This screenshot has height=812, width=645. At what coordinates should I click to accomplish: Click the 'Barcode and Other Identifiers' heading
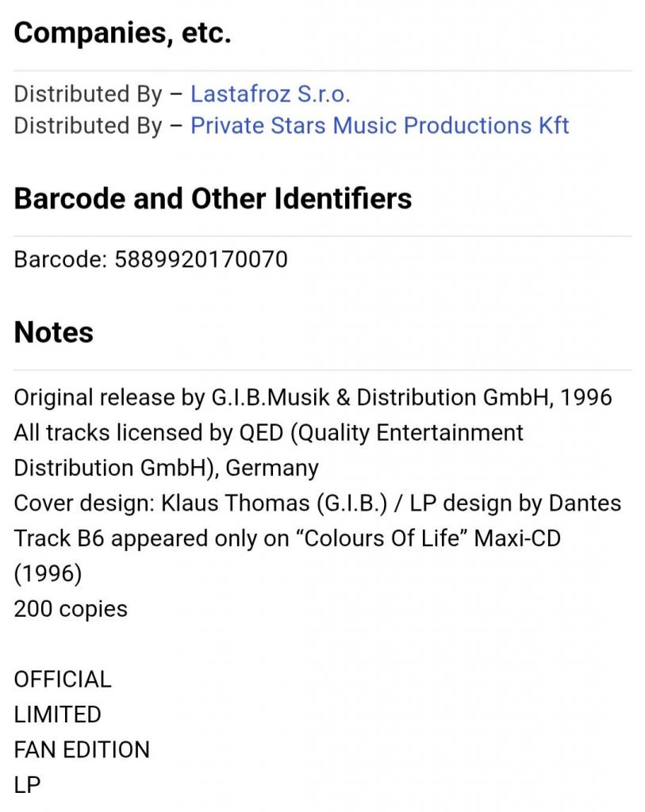pyautogui.click(x=213, y=198)
